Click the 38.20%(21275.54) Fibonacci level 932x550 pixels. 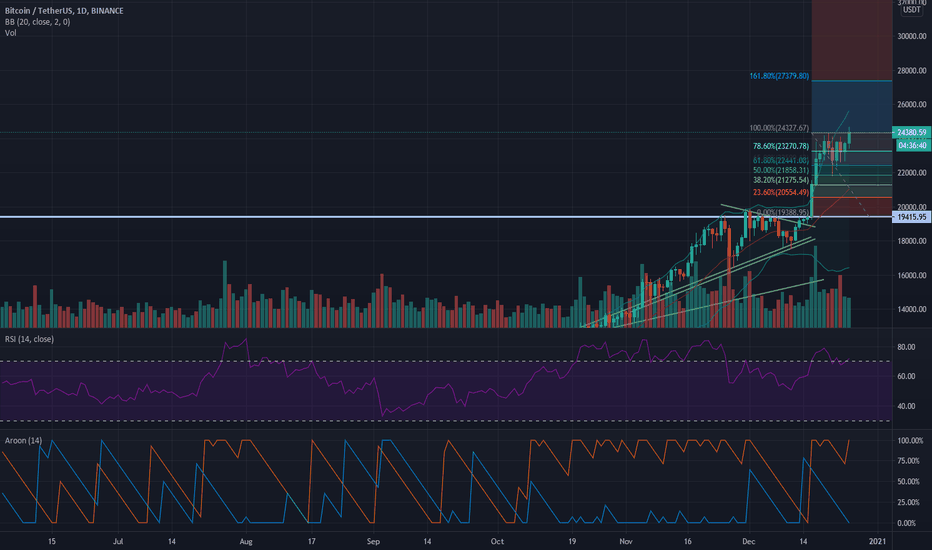(x=781, y=180)
